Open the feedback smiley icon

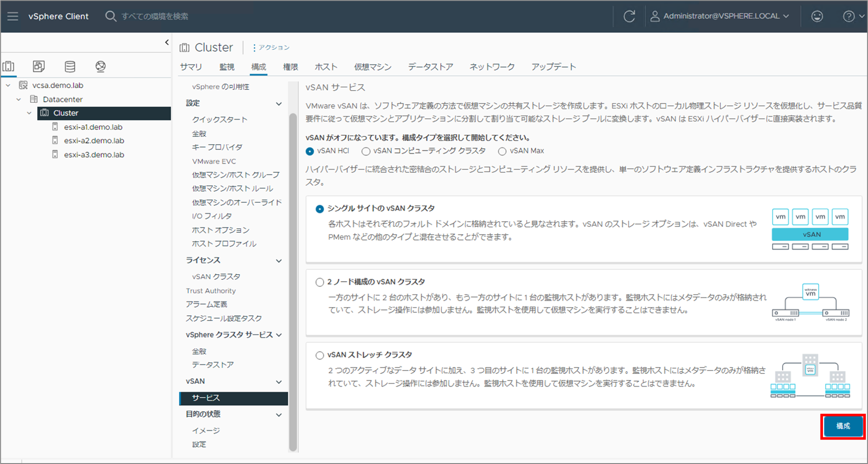817,16
